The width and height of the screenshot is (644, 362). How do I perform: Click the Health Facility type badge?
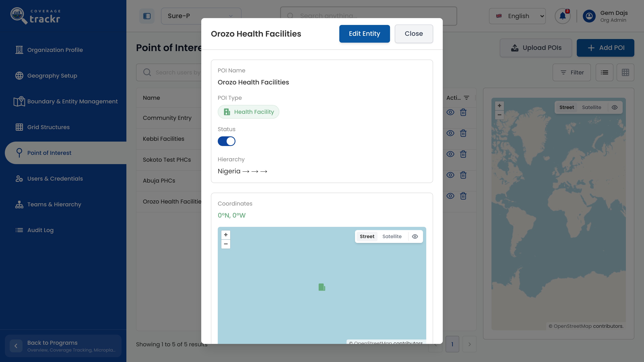point(248,112)
